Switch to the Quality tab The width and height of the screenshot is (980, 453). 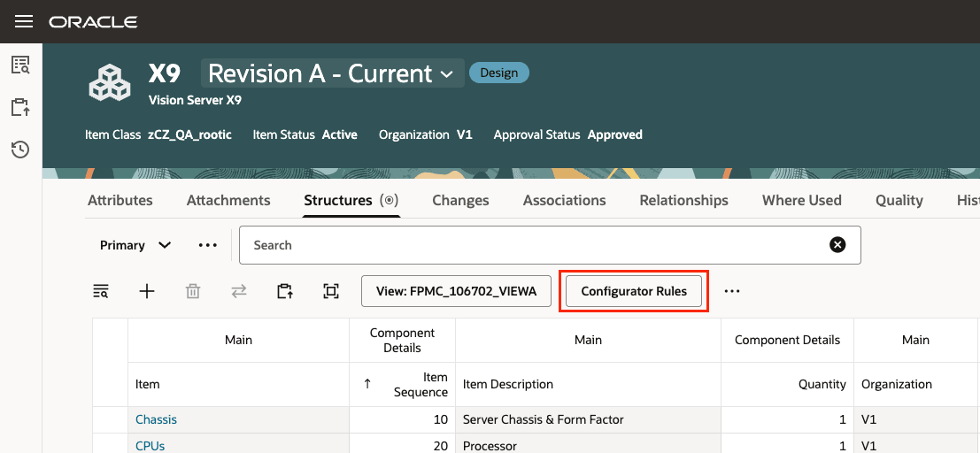[899, 201]
